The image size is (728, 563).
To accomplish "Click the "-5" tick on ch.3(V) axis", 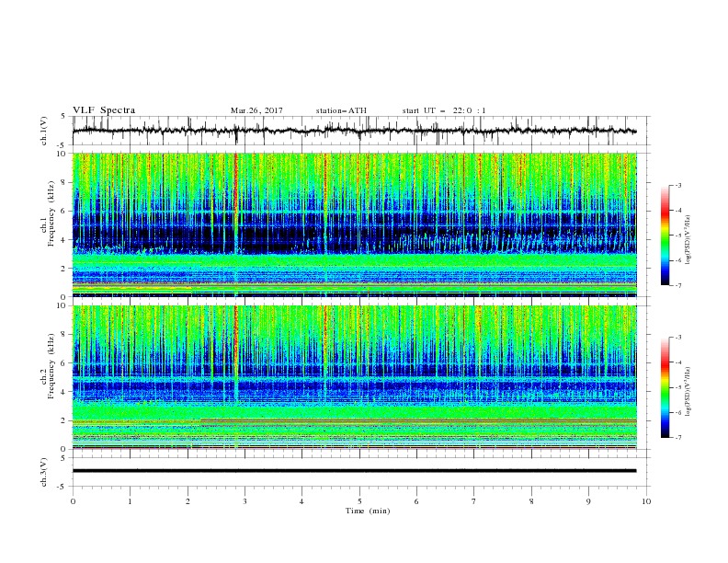I will click(x=63, y=487).
